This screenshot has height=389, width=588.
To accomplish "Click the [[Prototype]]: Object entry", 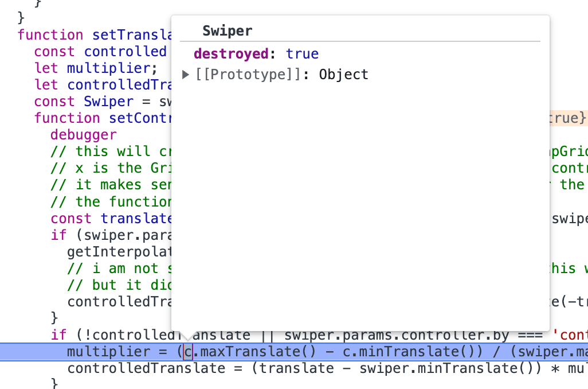I will pyautogui.click(x=282, y=75).
